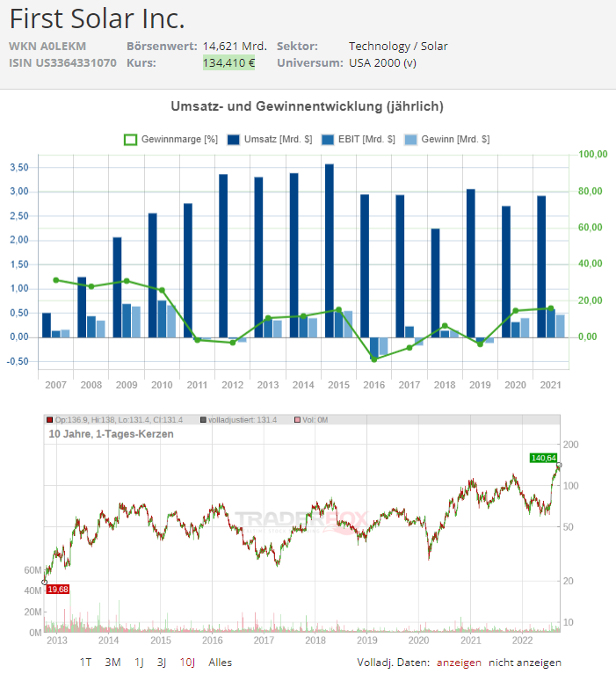Viewport: 616px width, 681px height.
Task: Click the 2020 label on price chart axis
Action: tap(419, 641)
